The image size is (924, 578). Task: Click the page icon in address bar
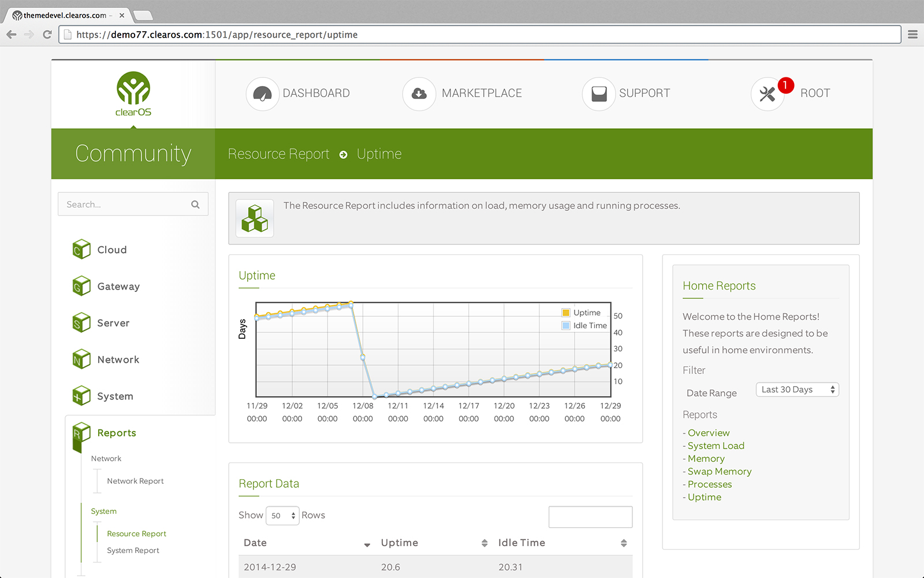tap(68, 35)
